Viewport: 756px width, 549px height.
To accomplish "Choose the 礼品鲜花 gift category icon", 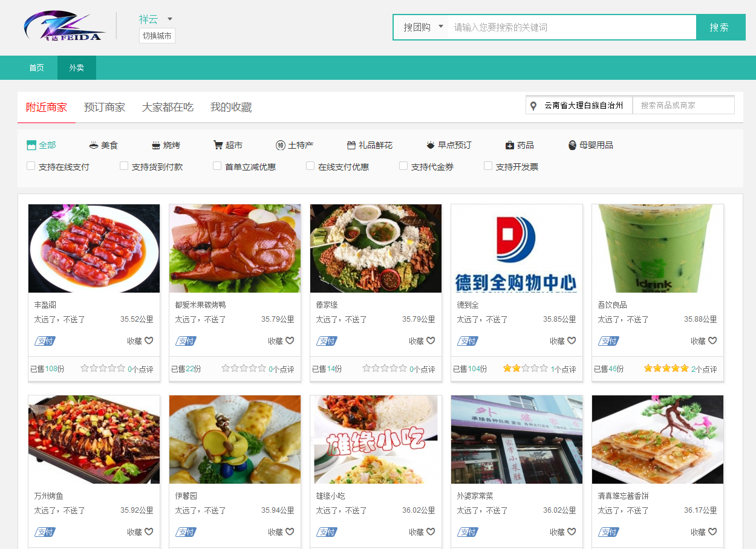I will pos(351,145).
